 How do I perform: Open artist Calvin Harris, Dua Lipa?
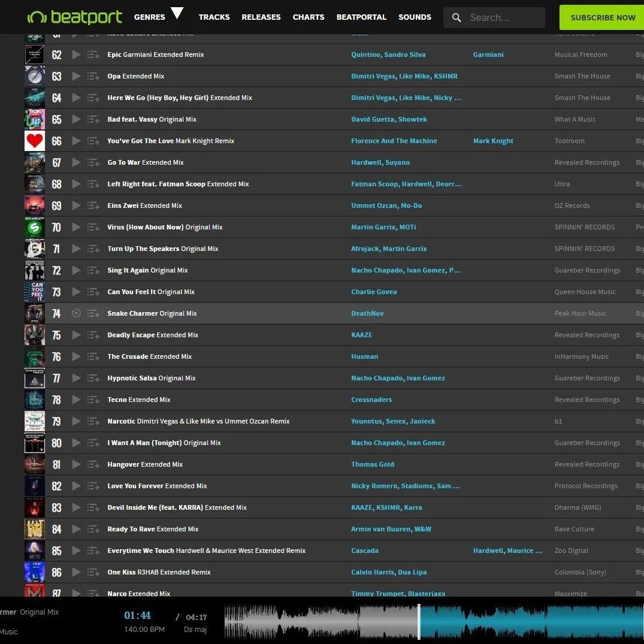point(389,572)
